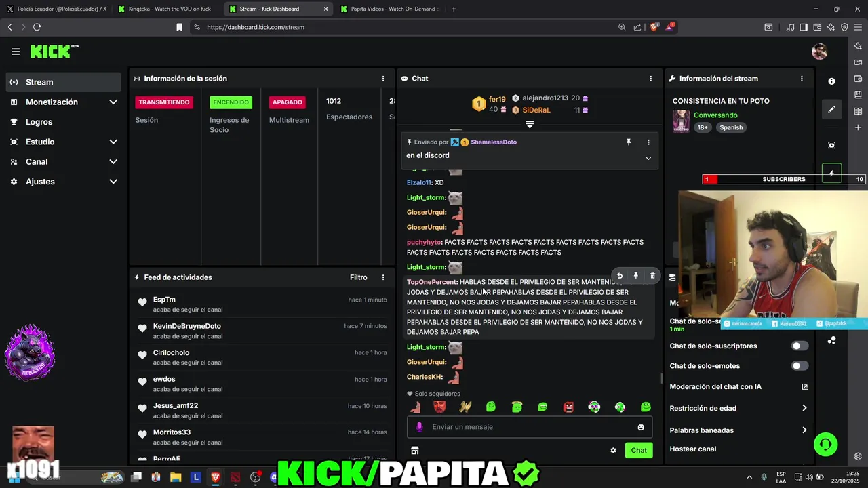Click the Brave browser taskbar icon
The width and height of the screenshot is (868, 488).
point(216,477)
